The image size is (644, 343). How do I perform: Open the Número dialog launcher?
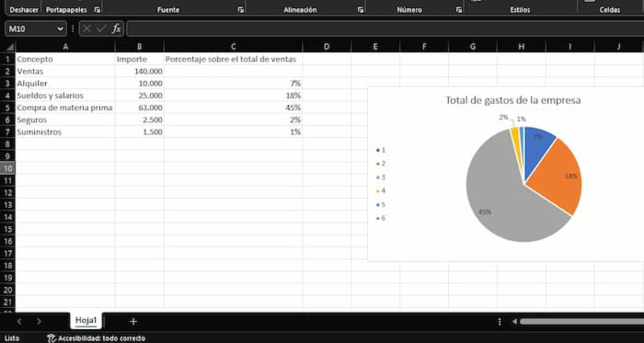pos(459,10)
